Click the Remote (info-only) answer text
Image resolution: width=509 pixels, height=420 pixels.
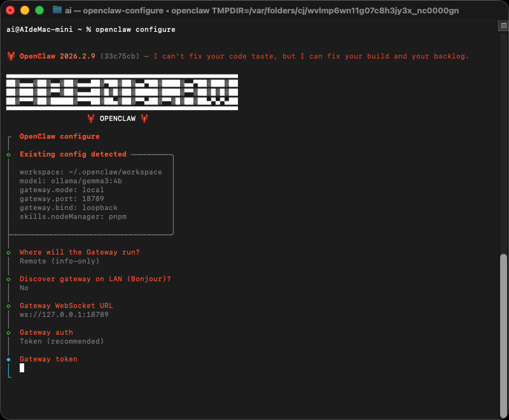click(x=59, y=261)
